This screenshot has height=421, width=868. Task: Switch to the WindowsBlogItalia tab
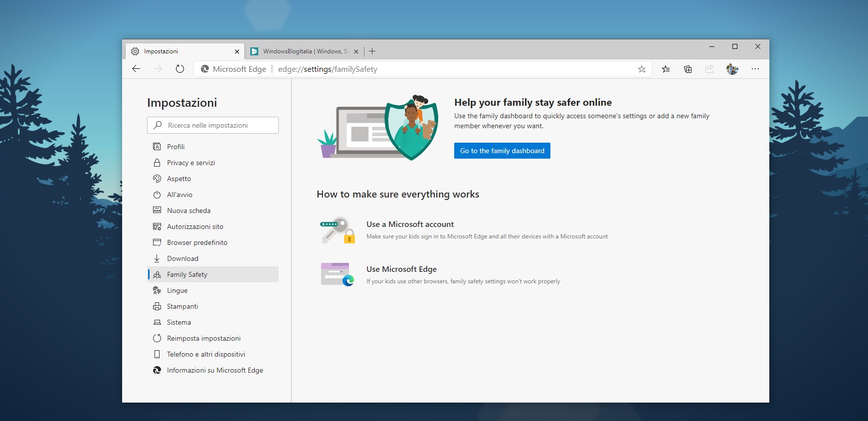305,51
